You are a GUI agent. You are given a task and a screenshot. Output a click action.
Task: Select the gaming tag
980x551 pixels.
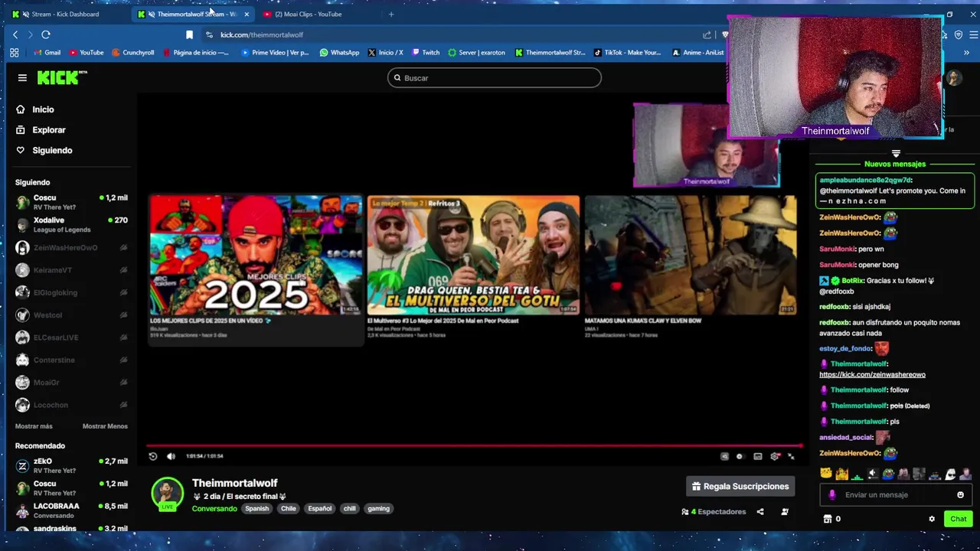coord(378,509)
